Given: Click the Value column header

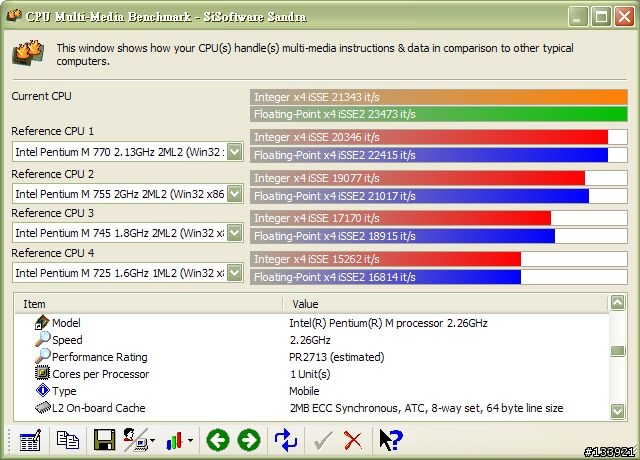Looking at the screenshot, I should tap(445, 304).
